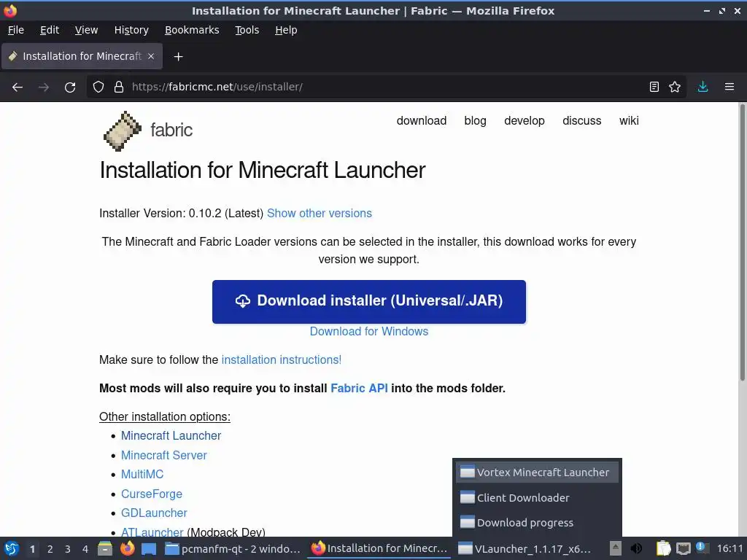Click the fabric site name text
This screenshot has height=560, width=747.
pyautogui.click(x=171, y=130)
